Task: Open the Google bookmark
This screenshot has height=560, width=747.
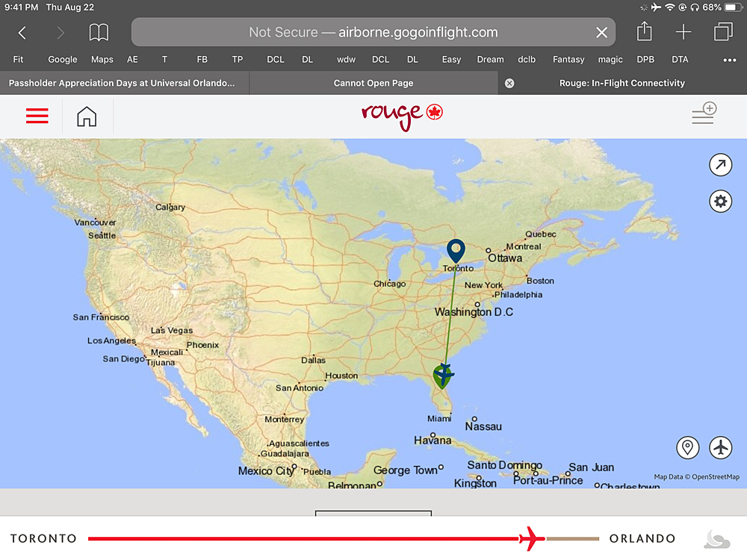Action: [63, 60]
